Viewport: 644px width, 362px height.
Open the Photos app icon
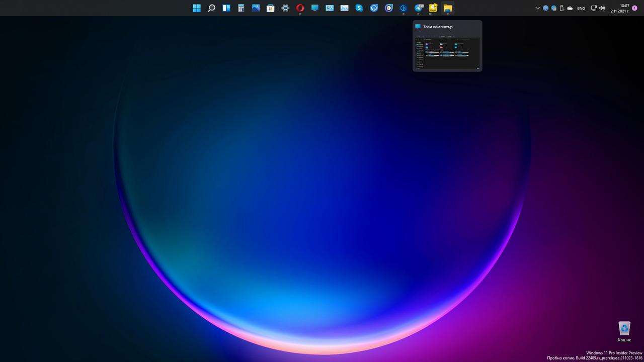pos(256,8)
